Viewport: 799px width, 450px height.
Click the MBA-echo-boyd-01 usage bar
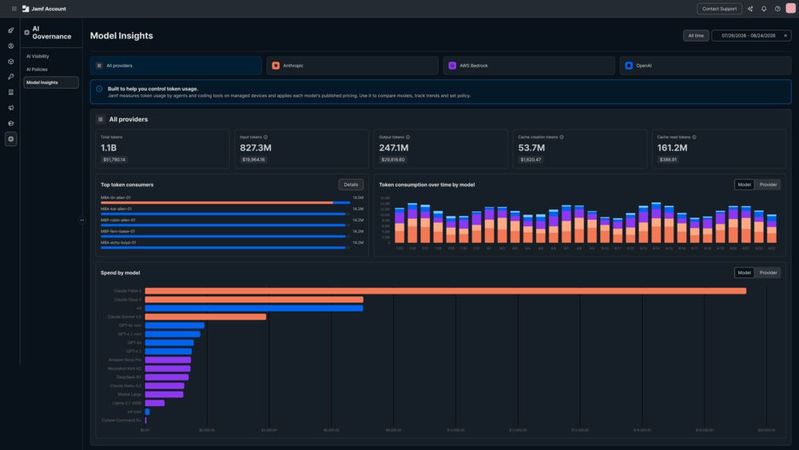[x=223, y=248]
